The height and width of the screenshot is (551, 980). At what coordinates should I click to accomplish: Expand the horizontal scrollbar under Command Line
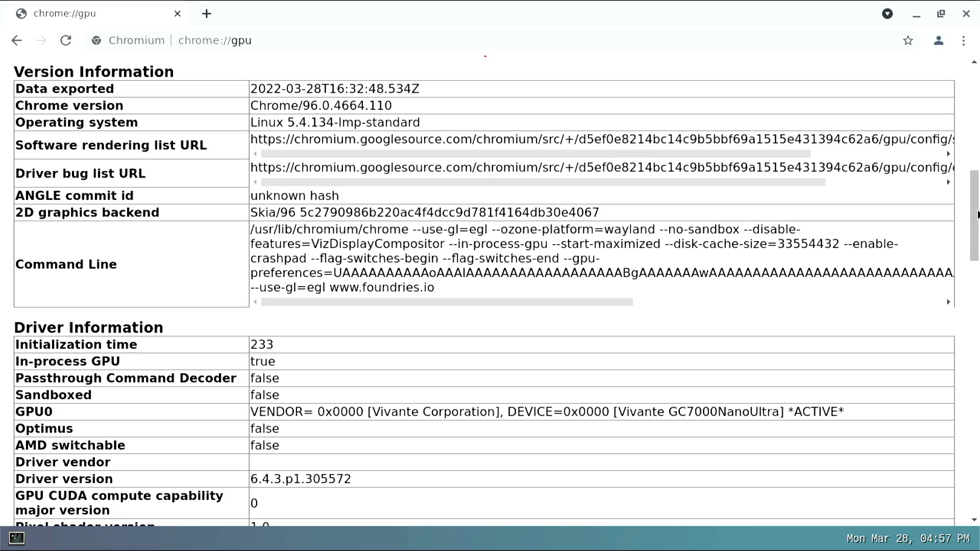(x=949, y=302)
